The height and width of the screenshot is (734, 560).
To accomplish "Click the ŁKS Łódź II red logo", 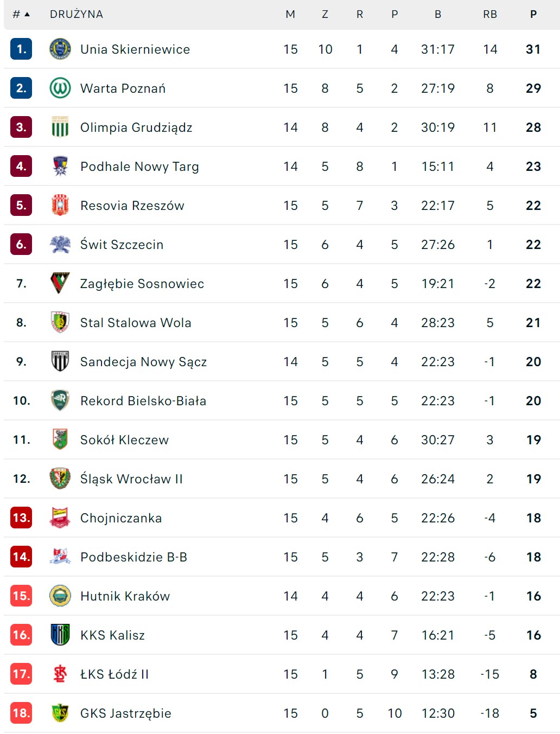I will click(x=60, y=674).
